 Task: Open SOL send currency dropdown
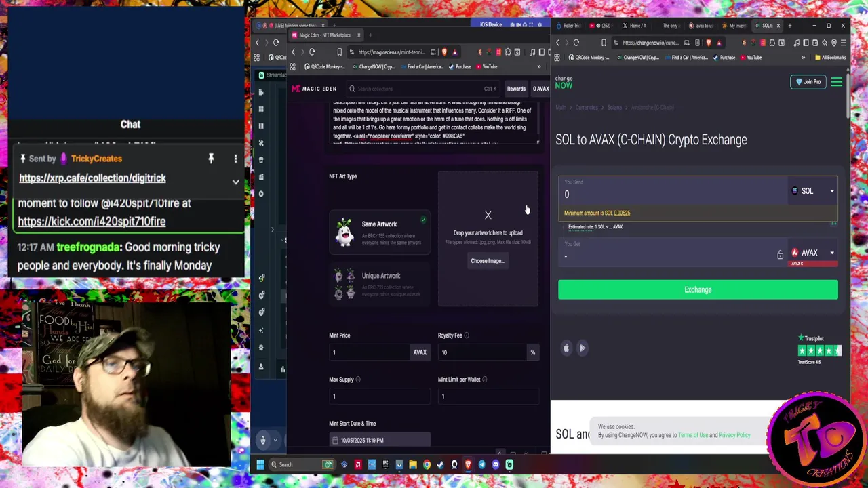(x=813, y=191)
